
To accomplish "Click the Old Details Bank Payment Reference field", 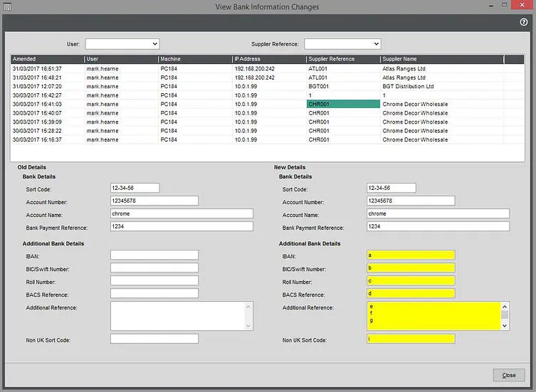I will pyautogui.click(x=182, y=226).
